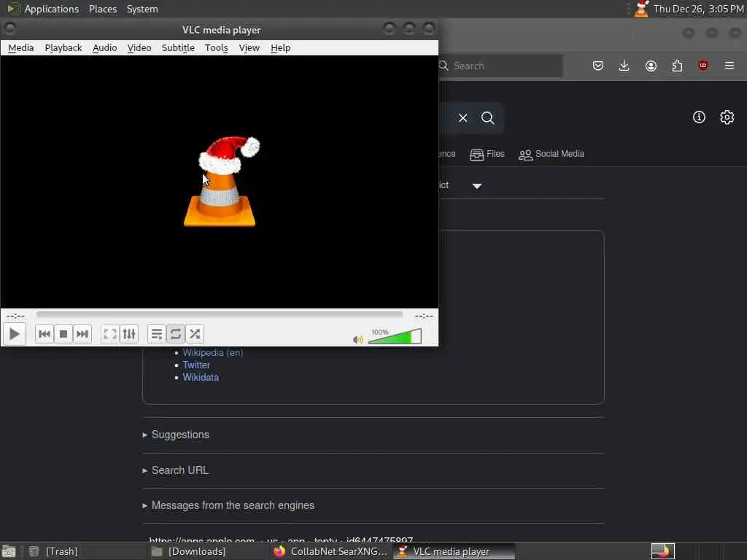Toggle the VLC playlist view
Viewport: 747px width, 560px height.
pyautogui.click(x=156, y=334)
